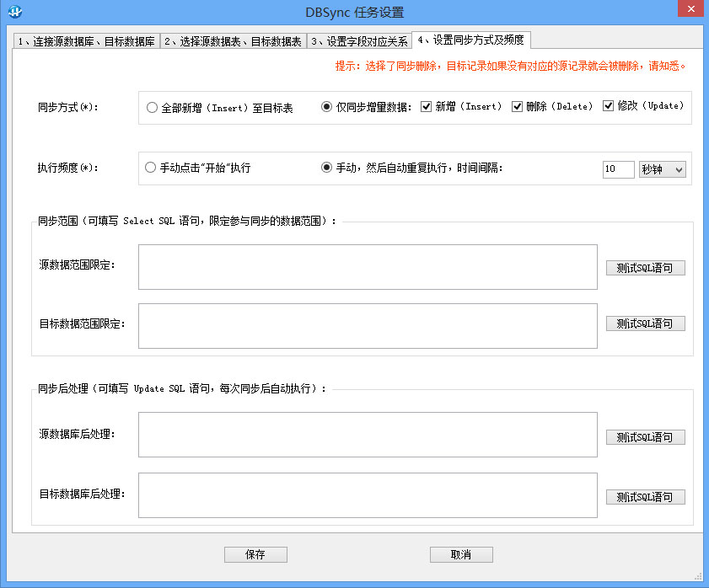Screen dimensions: 709x588
Task: Open the 秒钟 time unit dropdown
Action: tap(662, 169)
